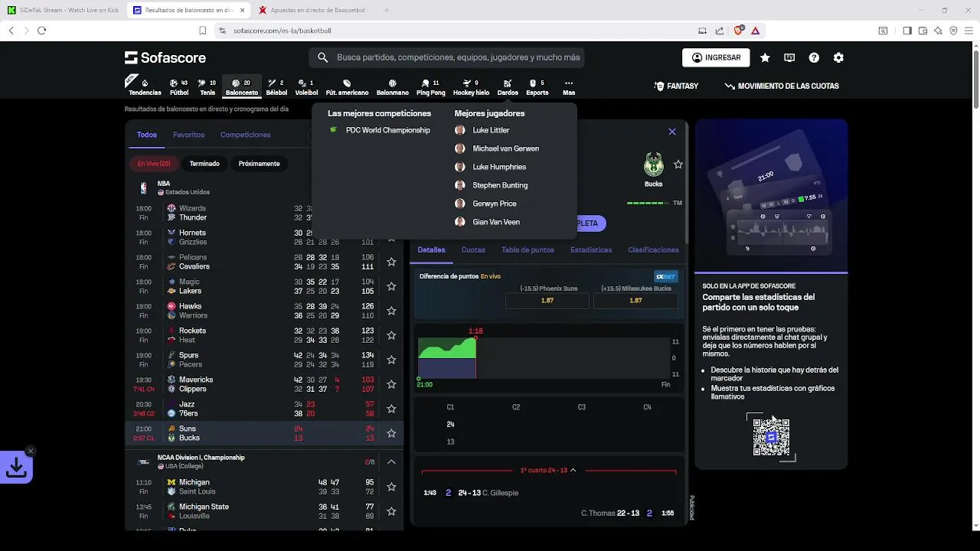Image resolution: width=980 pixels, height=551 pixels.
Task: Open TV schedule icon in header
Action: tap(789, 57)
